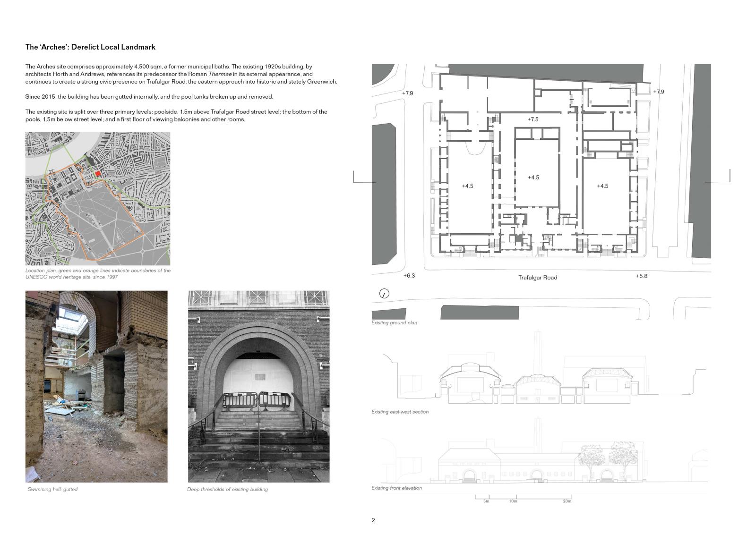Select the black-and-white arched entrance photo

pos(258,386)
